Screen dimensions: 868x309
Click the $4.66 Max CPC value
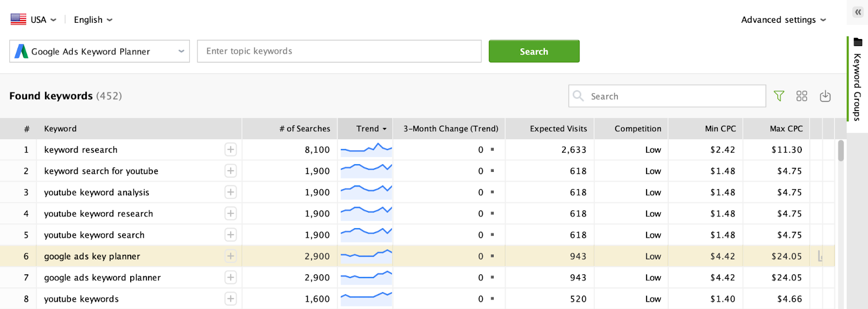[x=789, y=299]
